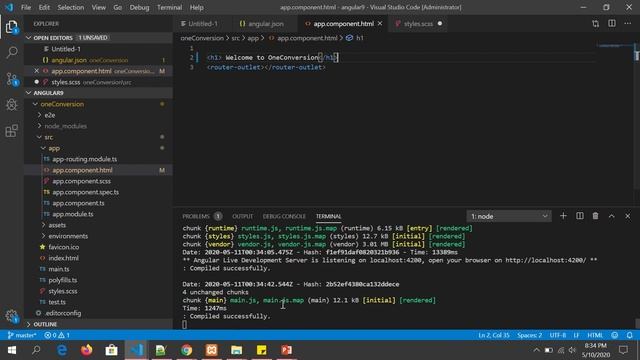This screenshot has width=640, height=360.
Task: Launch Chrome from taskbar
Action: tap(187, 350)
